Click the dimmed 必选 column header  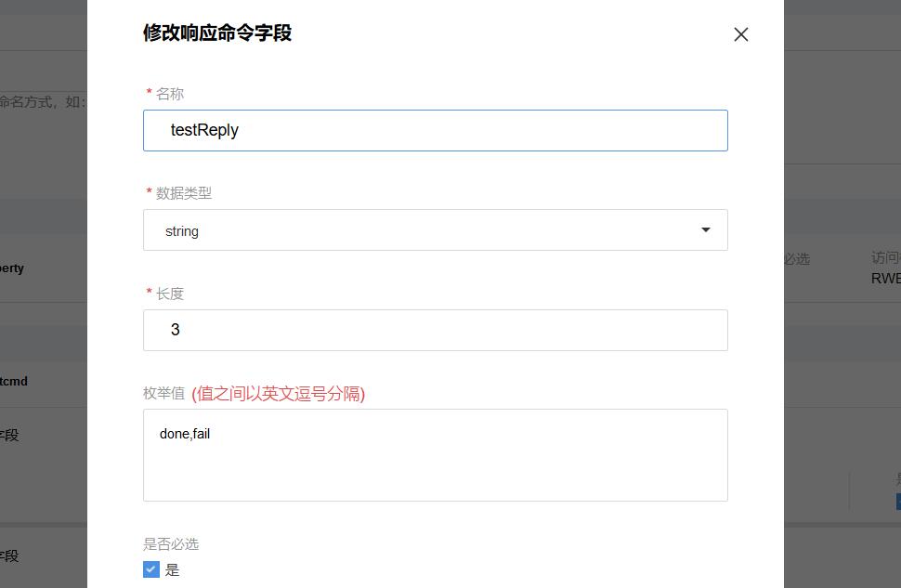[x=797, y=259]
